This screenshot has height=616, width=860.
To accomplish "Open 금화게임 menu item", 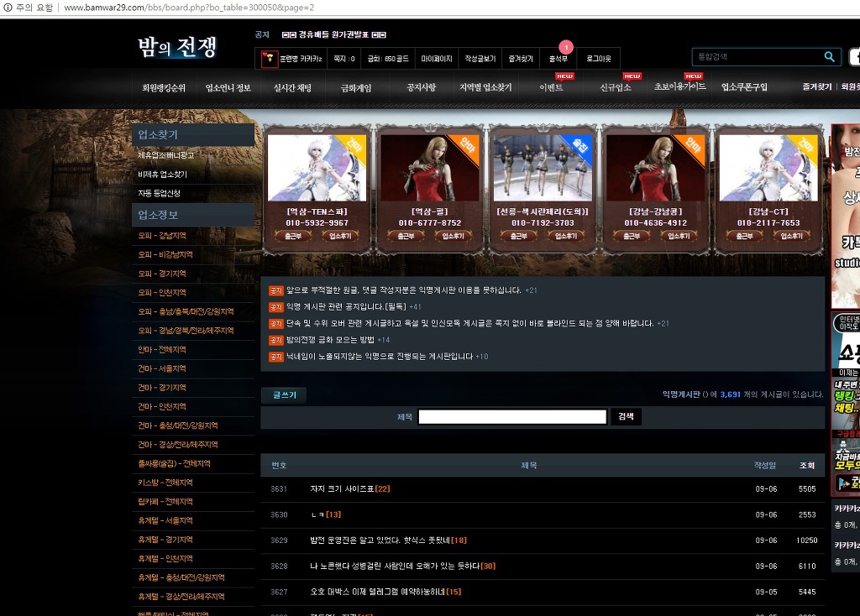I will pyautogui.click(x=356, y=87).
